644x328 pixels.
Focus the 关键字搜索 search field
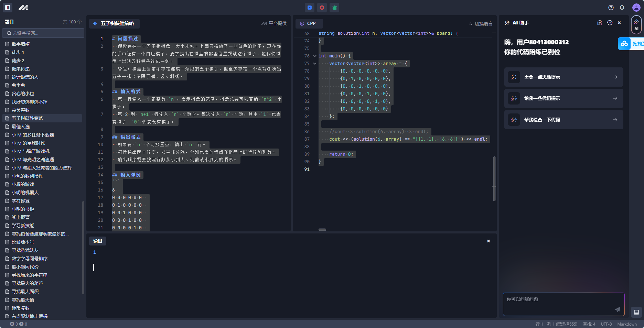click(43, 33)
